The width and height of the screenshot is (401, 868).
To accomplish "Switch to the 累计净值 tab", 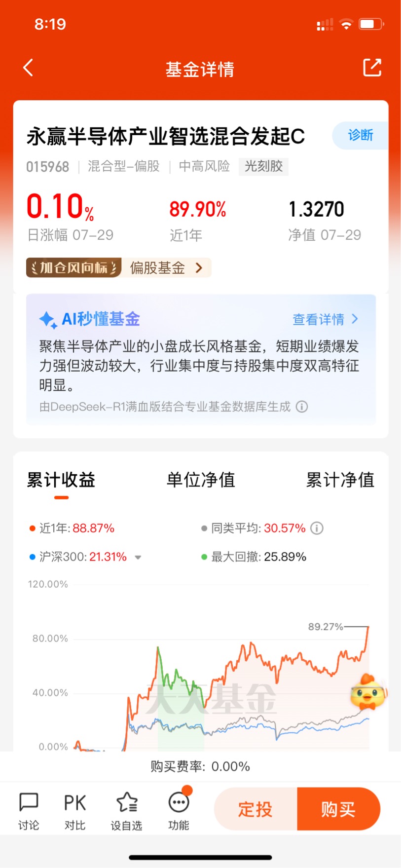I will coord(340,480).
